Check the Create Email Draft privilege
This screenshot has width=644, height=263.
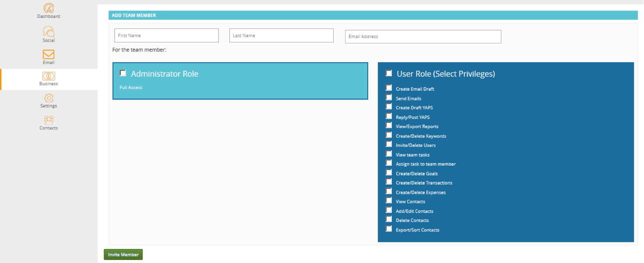click(389, 88)
